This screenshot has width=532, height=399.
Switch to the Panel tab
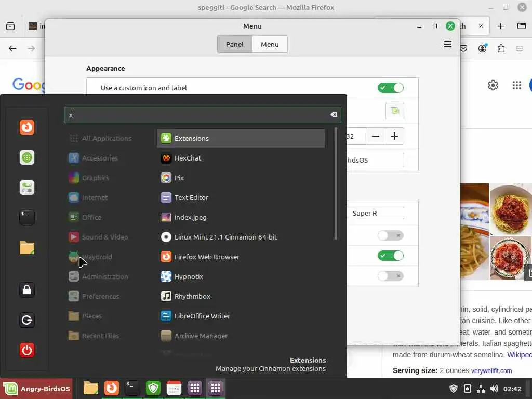point(235,45)
